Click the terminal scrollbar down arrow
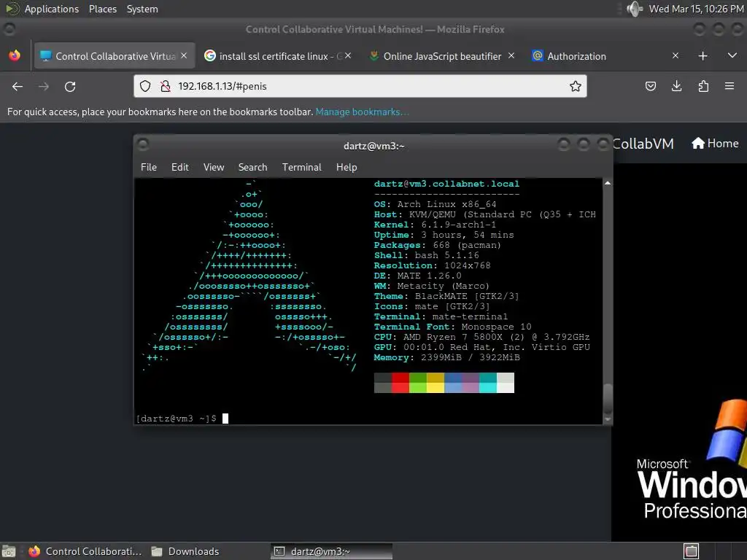The width and height of the screenshot is (747, 560). pyautogui.click(x=608, y=419)
